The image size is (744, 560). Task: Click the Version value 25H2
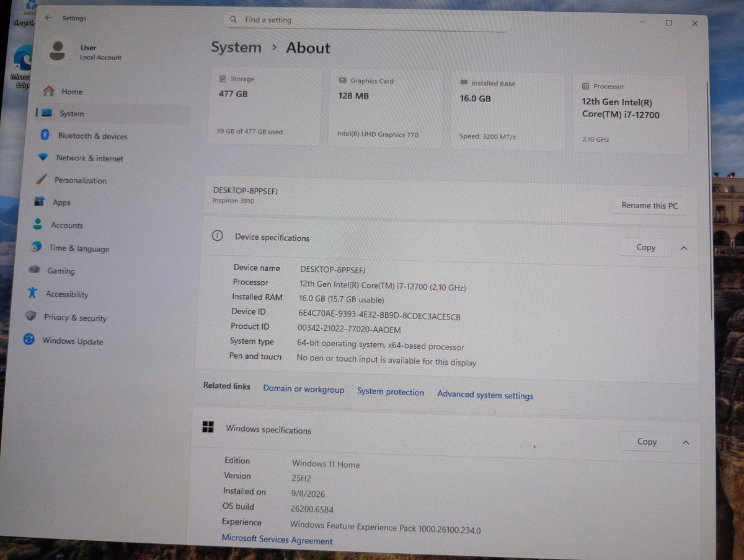(302, 479)
